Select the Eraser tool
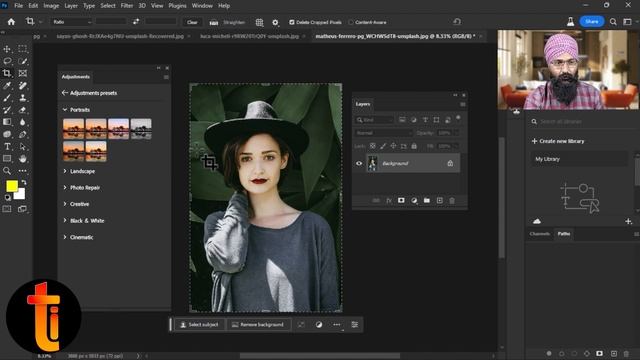The height and width of the screenshot is (360, 640). (23, 110)
